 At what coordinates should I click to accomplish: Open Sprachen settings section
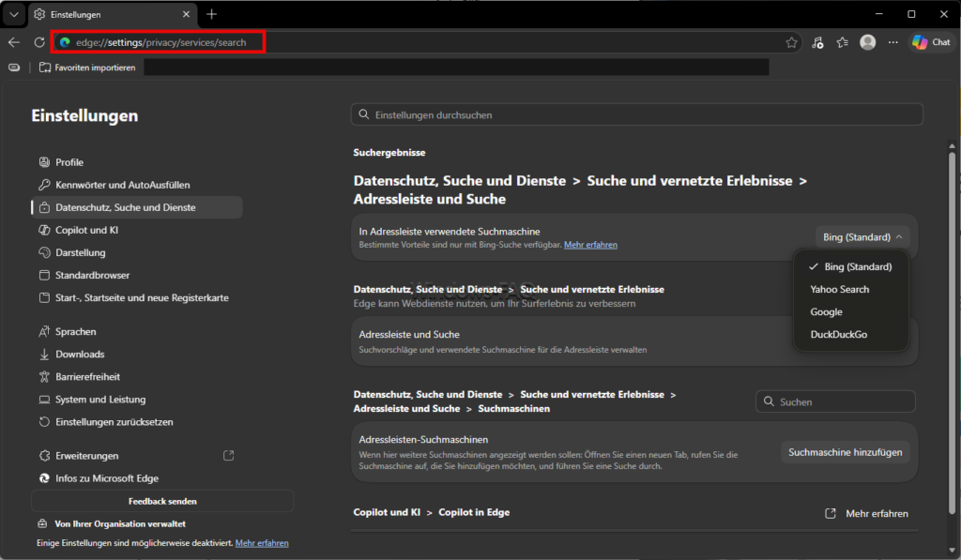(137, 331)
